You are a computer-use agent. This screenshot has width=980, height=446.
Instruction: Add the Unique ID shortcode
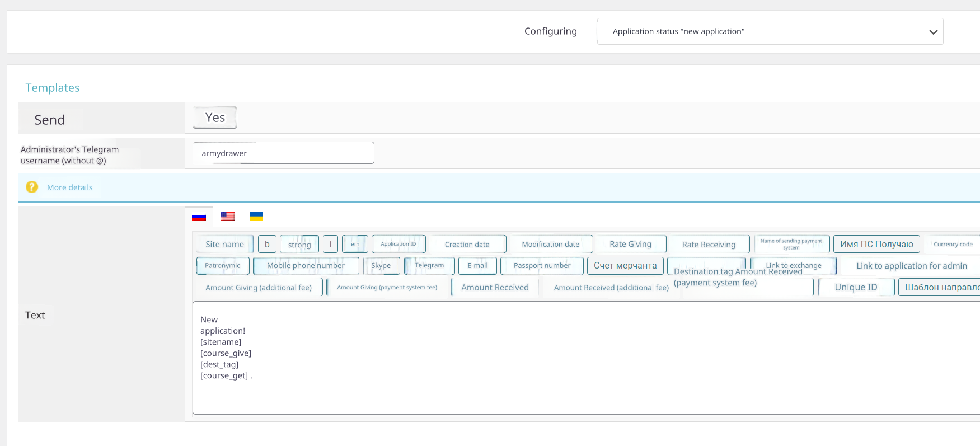(x=856, y=287)
